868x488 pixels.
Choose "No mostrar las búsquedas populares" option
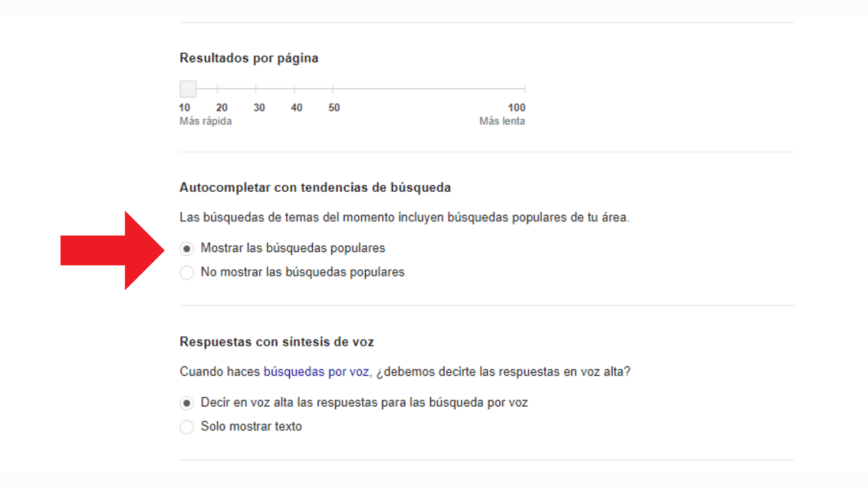pyautogui.click(x=186, y=272)
